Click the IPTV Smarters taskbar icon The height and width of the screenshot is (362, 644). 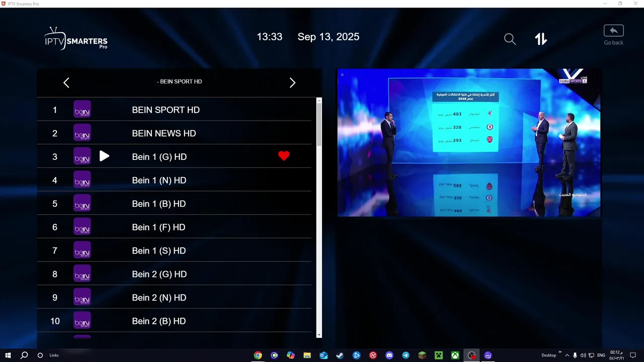pos(488,355)
